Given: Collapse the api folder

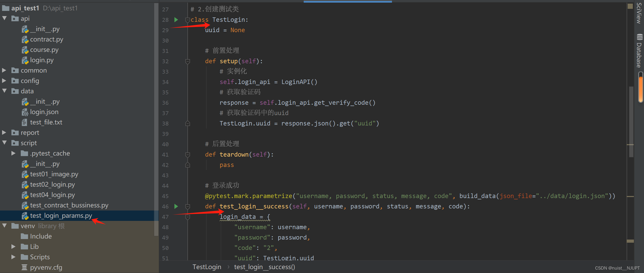Looking at the screenshot, I should (4, 18).
